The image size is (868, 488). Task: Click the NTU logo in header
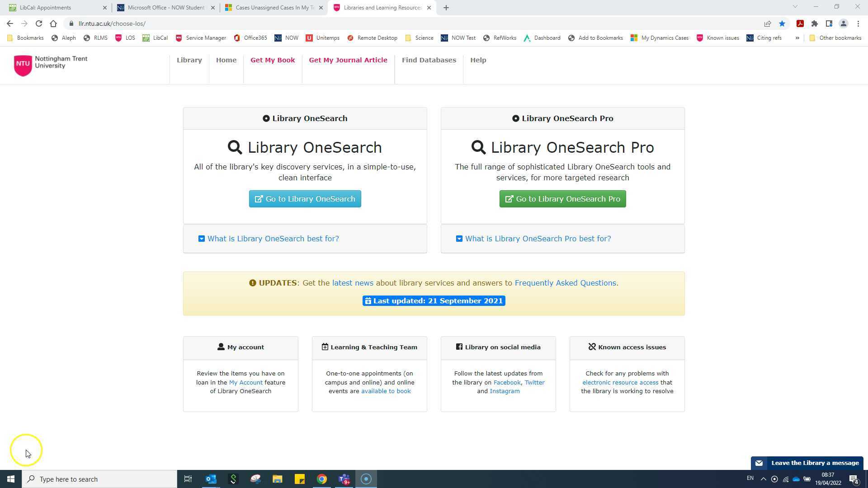(50, 65)
